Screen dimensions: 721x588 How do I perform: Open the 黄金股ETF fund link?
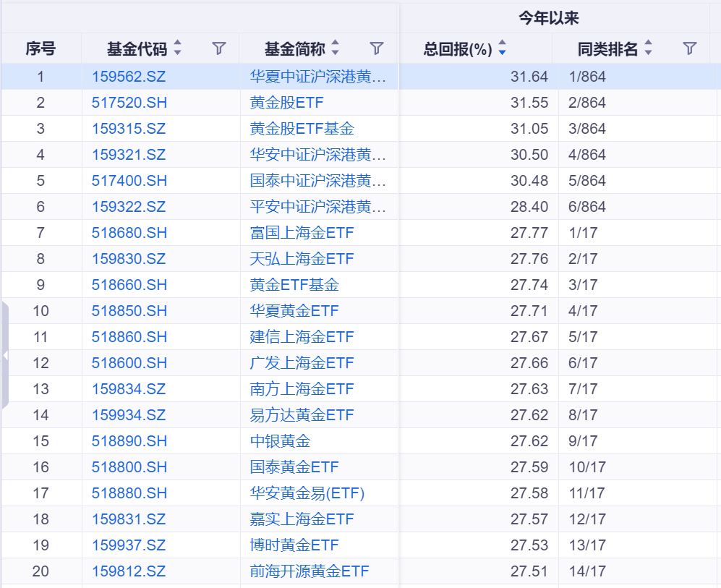pos(286,102)
